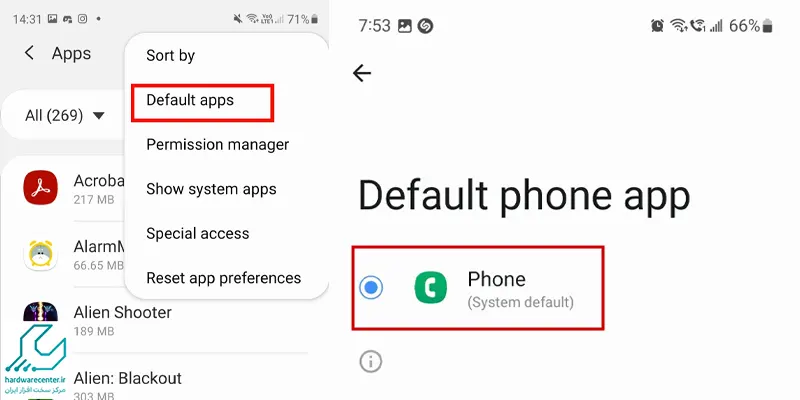Go back from the Apps screen
Screen dimensions: 800x400
(30, 53)
